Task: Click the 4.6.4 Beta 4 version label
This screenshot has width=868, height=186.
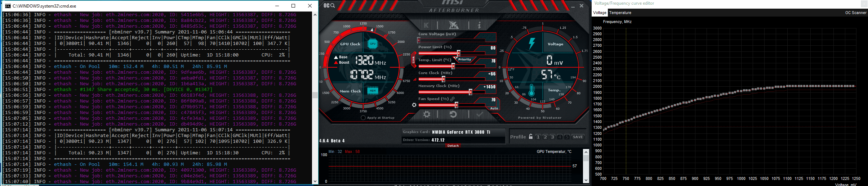Action: coord(332,141)
